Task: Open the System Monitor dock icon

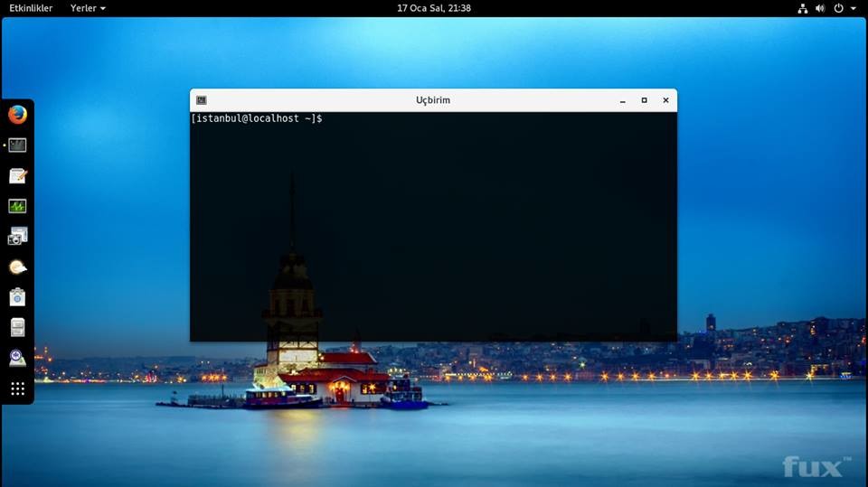Action: (x=17, y=206)
